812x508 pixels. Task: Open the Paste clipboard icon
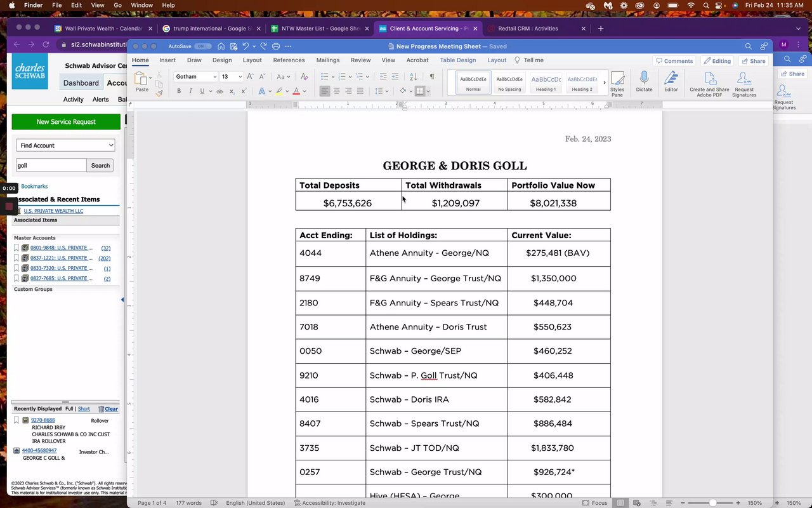pos(141,79)
